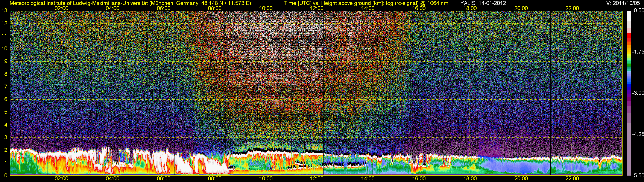The width and height of the screenshot is (644, 182).
Task: Click the -0.50 colorbar value
Action: (638, 11)
